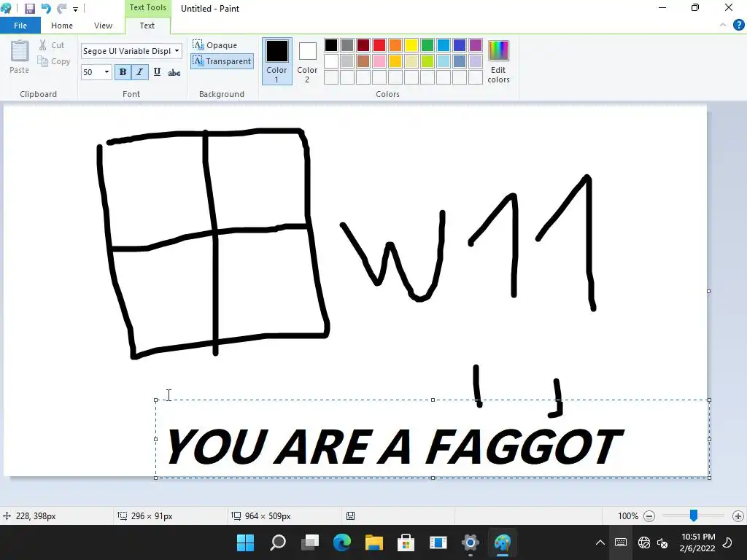Select Color 1 foreground box
This screenshot has width=747, height=560.
point(276,61)
